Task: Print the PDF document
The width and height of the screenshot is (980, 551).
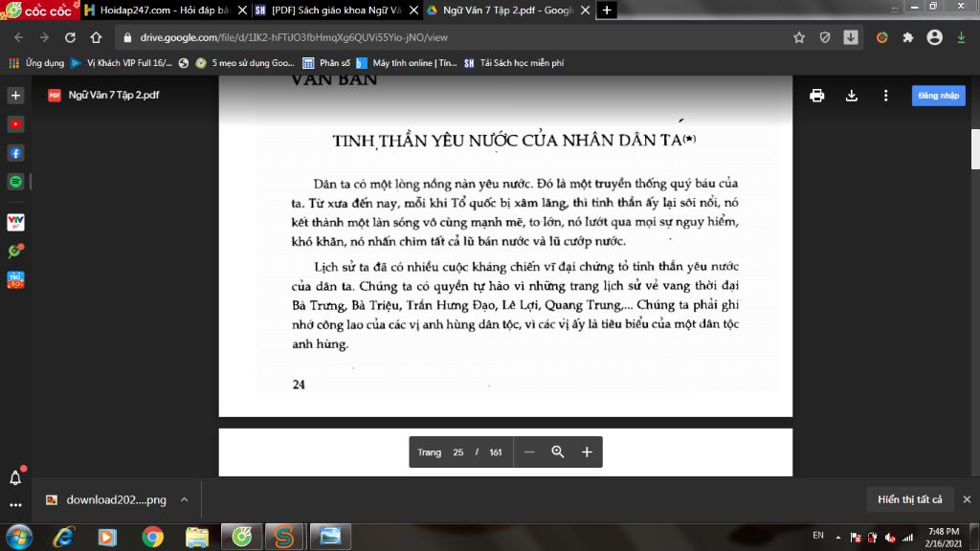Action: point(817,96)
